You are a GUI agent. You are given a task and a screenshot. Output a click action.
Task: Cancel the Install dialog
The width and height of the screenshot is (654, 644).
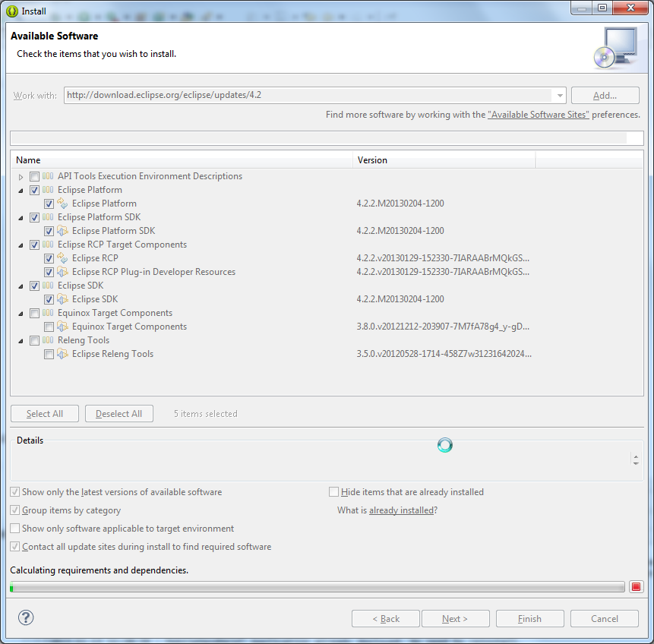pos(605,618)
